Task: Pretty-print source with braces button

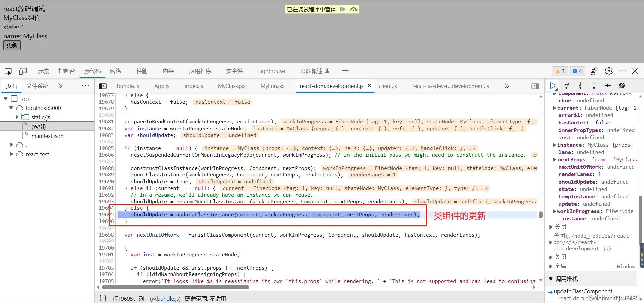Action: [x=103, y=298]
